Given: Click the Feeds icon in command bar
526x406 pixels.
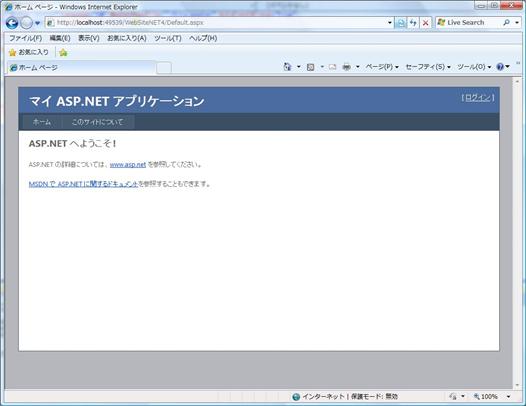Looking at the screenshot, I should coord(311,67).
